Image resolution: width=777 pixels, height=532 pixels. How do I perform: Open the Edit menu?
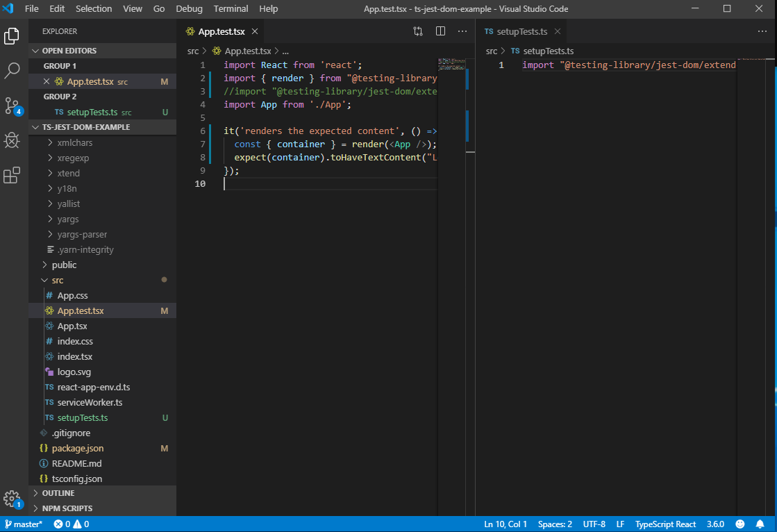point(57,9)
